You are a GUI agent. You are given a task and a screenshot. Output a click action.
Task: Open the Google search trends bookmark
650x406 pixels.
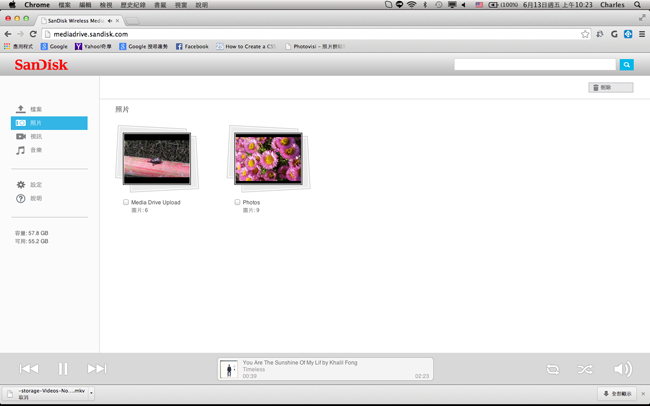[143, 46]
